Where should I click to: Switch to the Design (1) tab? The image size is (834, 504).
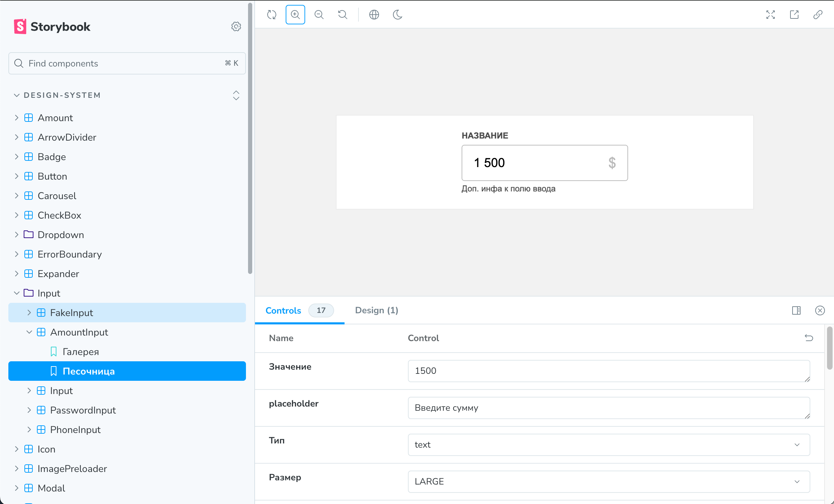click(x=376, y=310)
